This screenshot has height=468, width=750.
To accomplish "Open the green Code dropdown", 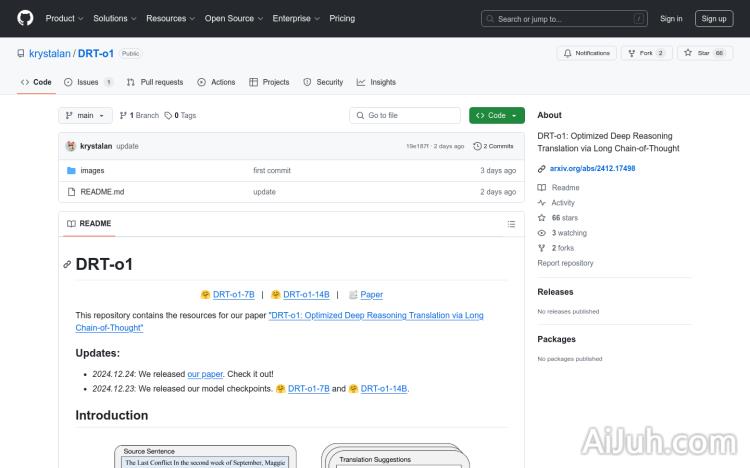I will [x=496, y=116].
